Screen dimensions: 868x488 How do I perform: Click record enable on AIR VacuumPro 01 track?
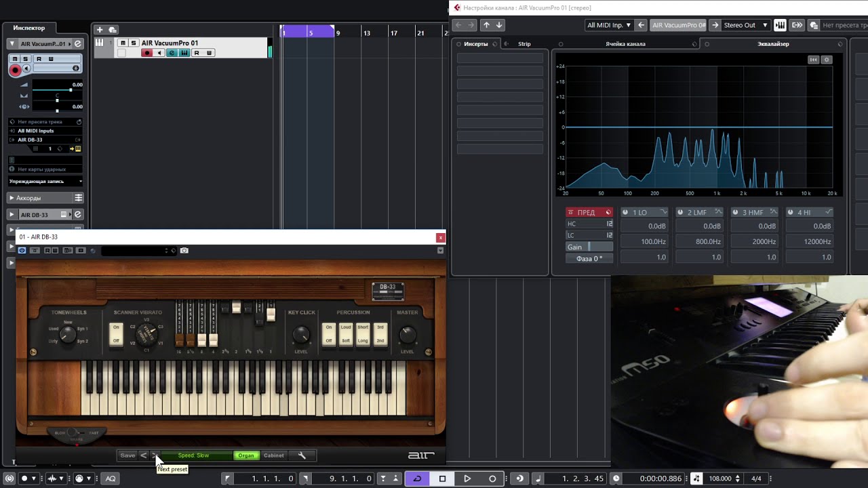[x=146, y=53]
